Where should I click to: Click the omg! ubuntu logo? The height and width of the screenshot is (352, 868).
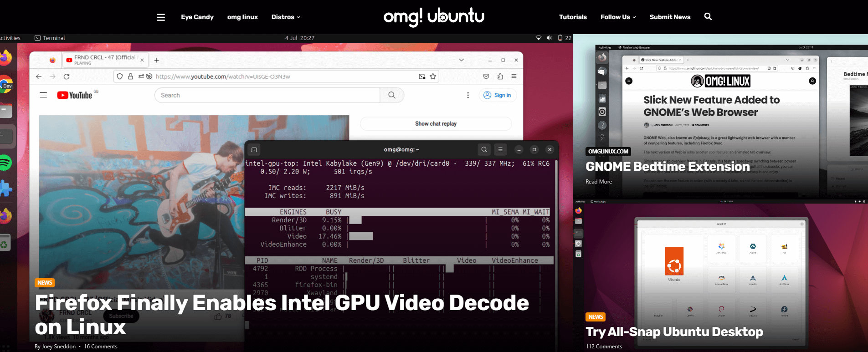click(434, 17)
